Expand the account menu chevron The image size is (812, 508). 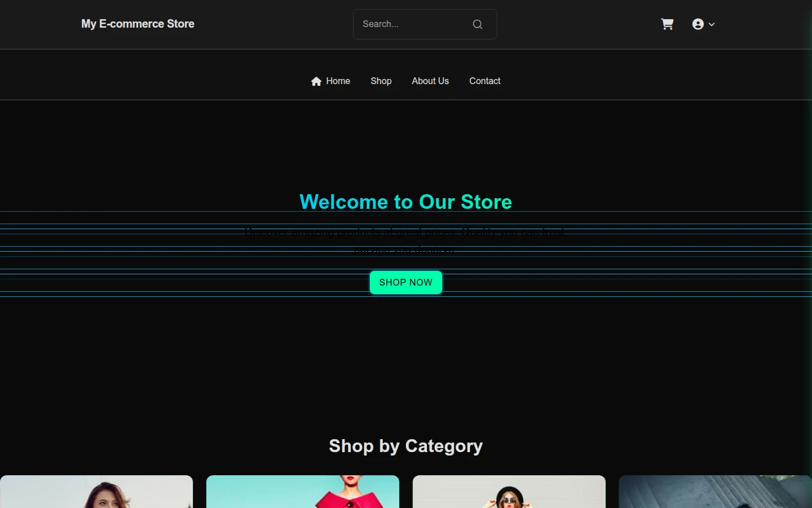pos(712,24)
